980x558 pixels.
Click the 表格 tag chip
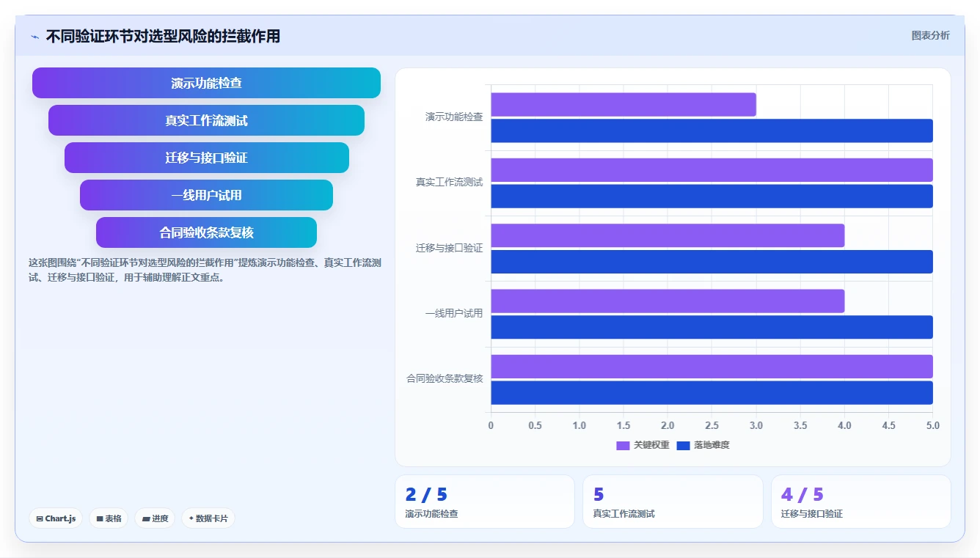[109, 518]
